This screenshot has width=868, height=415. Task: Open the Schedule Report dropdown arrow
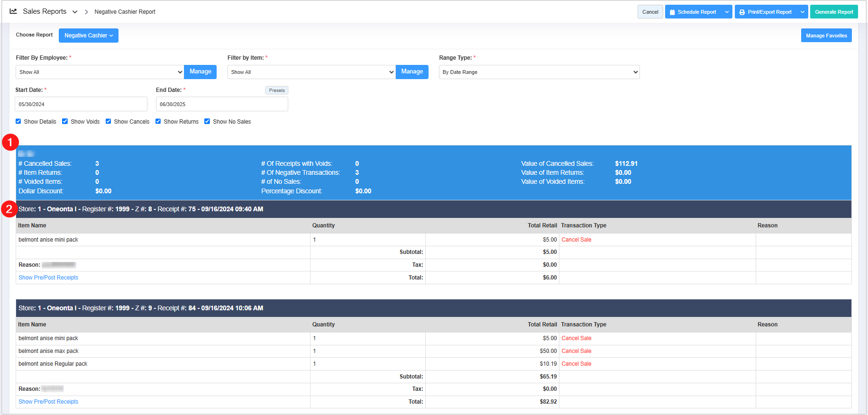coord(727,12)
